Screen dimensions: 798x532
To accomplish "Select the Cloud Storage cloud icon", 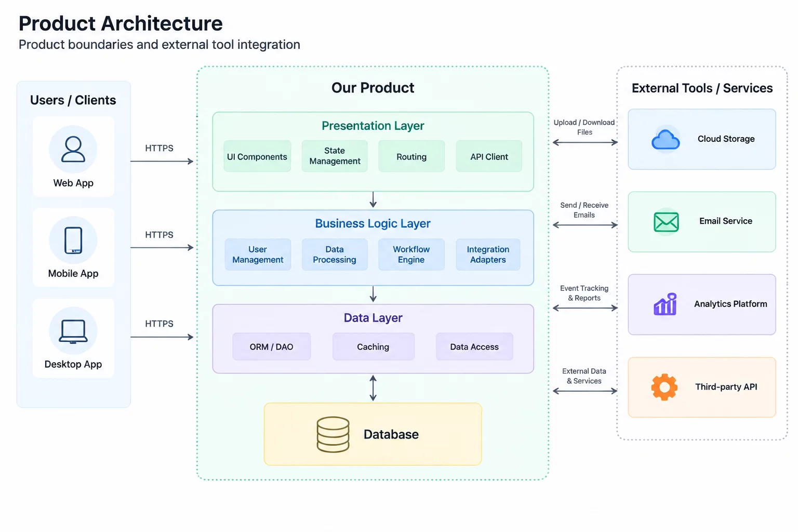I will tap(666, 139).
